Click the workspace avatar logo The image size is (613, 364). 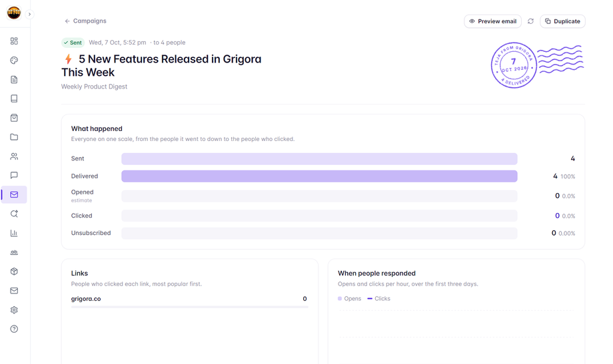pos(14,13)
